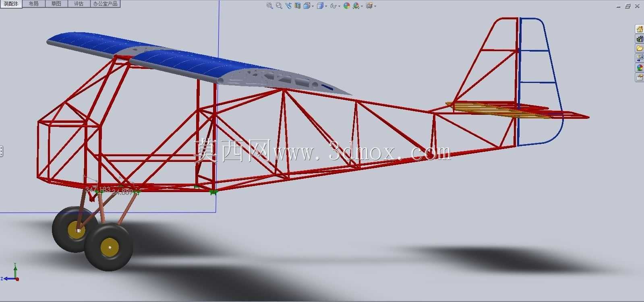Expand the Display Style dropdown arrow

click(326, 6)
